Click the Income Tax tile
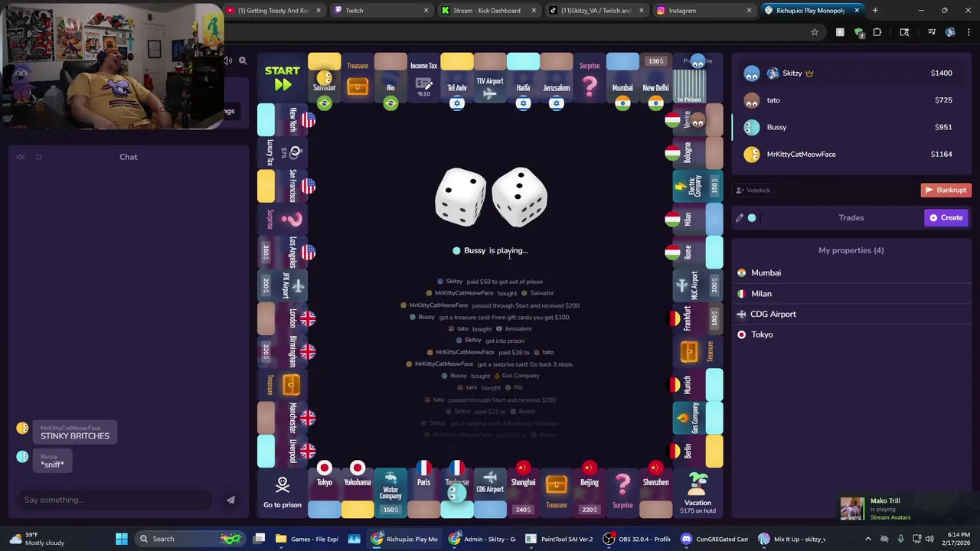The height and width of the screenshot is (551, 980). coord(423,77)
